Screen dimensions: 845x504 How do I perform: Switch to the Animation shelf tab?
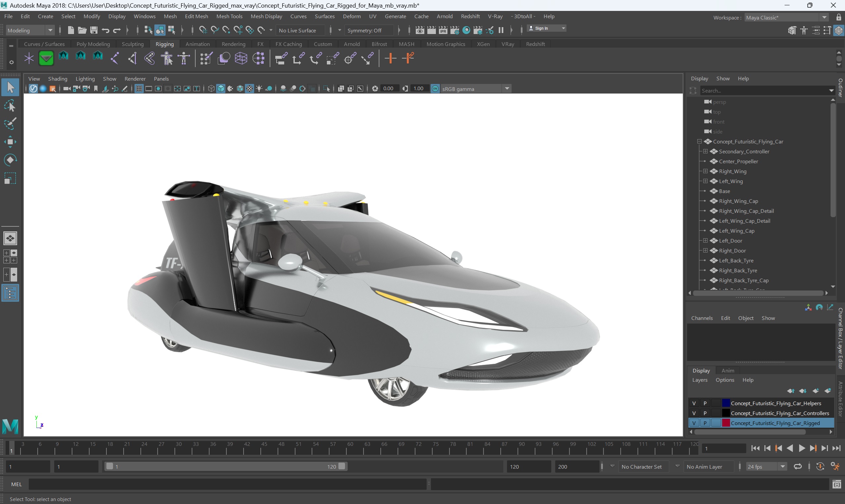[x=197, y=44]
